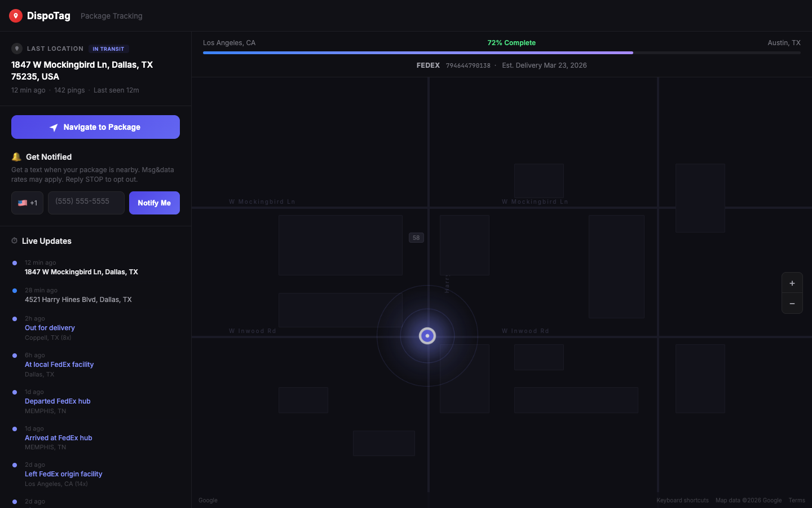Select the clock icon next to Live Updates
This screenshot has height=508, width=812.
coord(13,240)
